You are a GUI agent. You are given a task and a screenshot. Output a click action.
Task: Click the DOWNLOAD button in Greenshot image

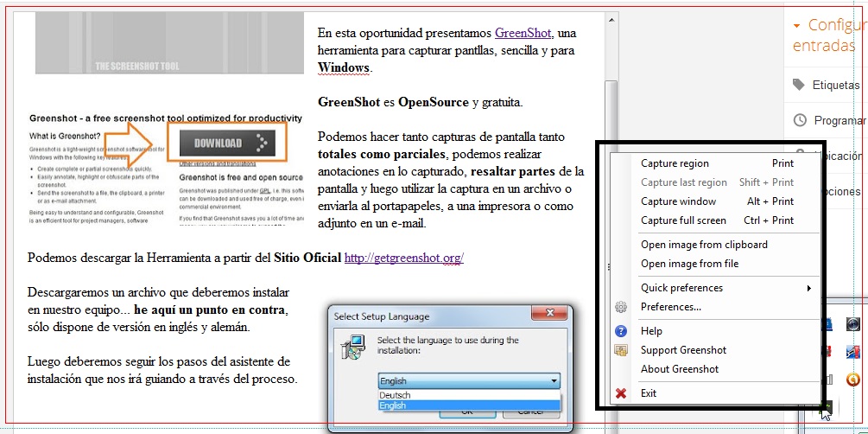point(227,143)
